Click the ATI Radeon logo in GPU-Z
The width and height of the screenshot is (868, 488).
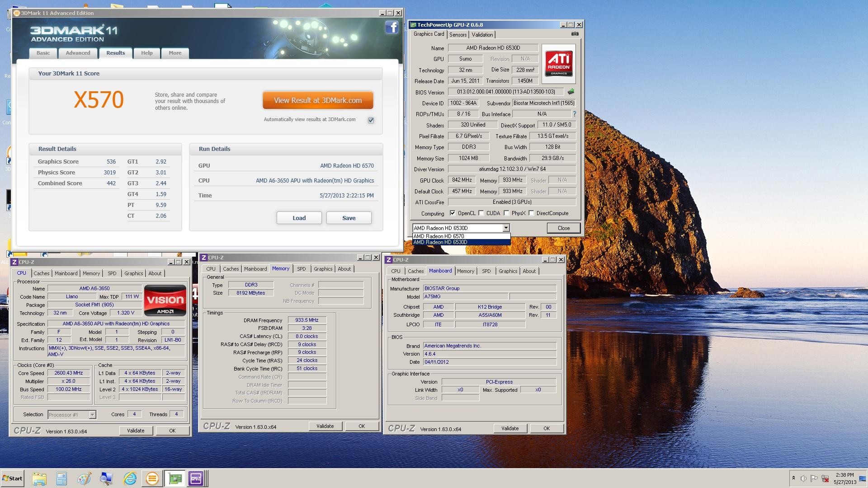pos(559,63)
